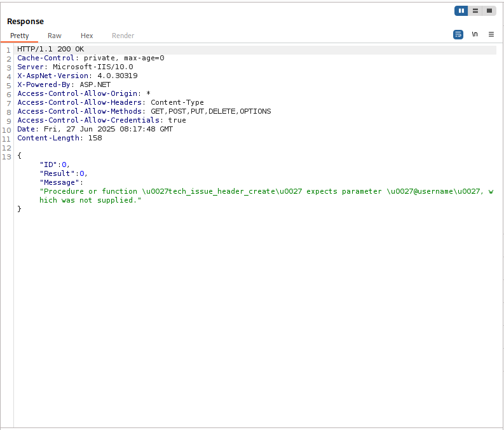Click the "Procedure or function" message string
504x430 pixels.
point(266,191)
